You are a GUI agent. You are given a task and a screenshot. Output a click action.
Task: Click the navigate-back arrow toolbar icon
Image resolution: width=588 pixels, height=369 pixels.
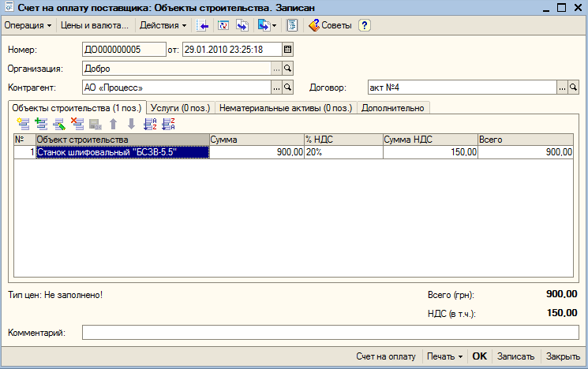coord(203,26)
